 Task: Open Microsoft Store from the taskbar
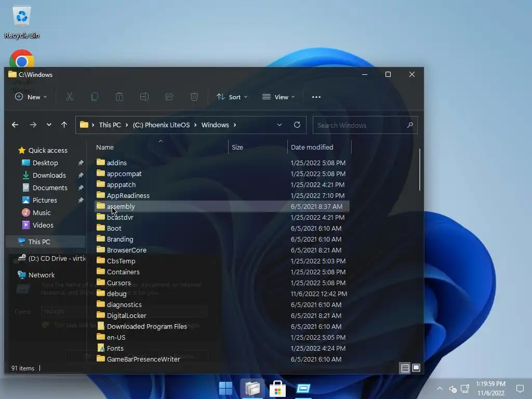(277, 389)
